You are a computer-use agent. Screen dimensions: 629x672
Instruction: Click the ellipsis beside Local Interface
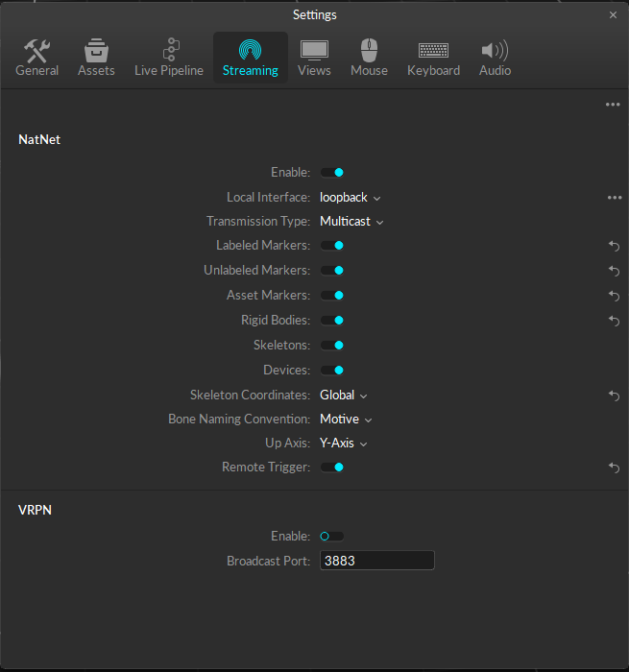click(614, 198)
